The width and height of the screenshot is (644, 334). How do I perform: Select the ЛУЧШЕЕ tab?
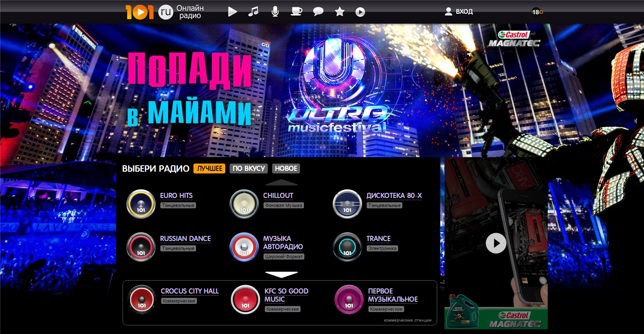tap(209, 168)
